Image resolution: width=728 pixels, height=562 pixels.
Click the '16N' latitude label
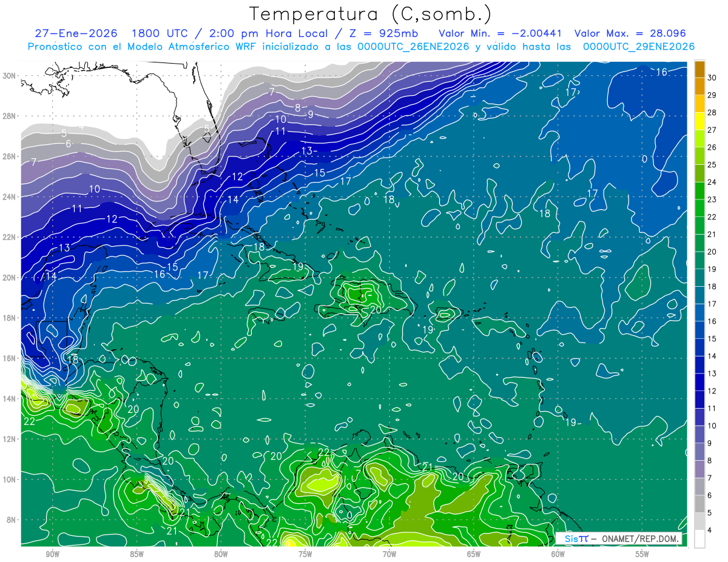(x=9, y=358)
